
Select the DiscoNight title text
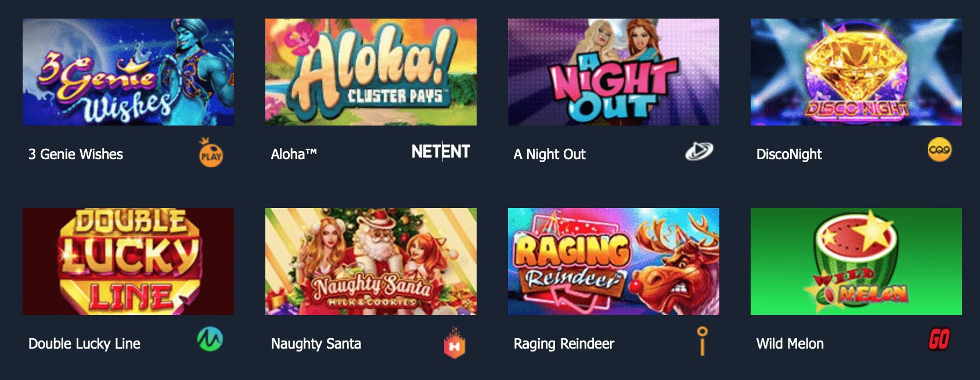789,155
